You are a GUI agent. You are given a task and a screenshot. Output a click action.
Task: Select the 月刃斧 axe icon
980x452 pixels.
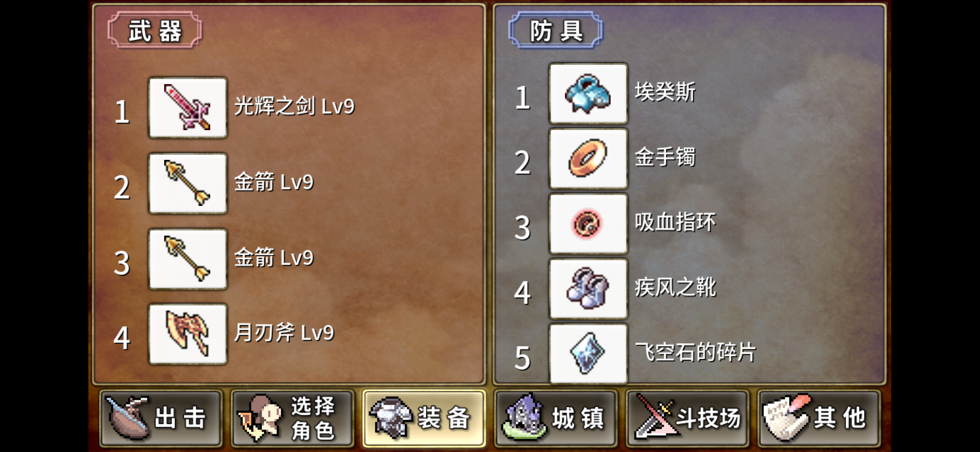(188, 334)
